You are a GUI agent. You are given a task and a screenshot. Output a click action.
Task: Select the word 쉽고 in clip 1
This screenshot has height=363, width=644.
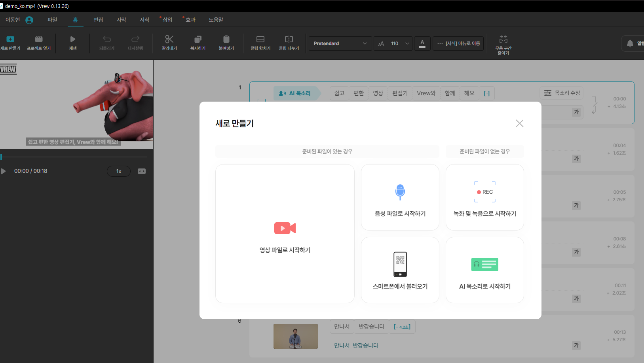339,93
